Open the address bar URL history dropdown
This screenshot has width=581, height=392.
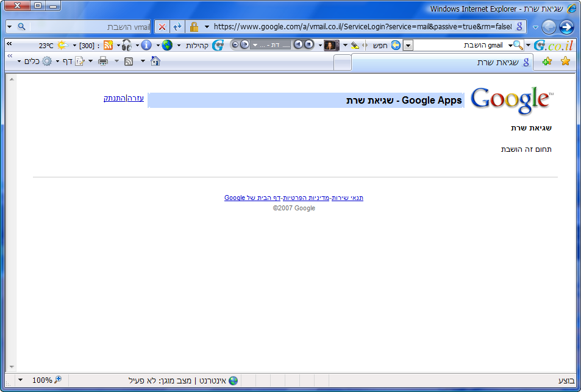click(x=207, y=27)
